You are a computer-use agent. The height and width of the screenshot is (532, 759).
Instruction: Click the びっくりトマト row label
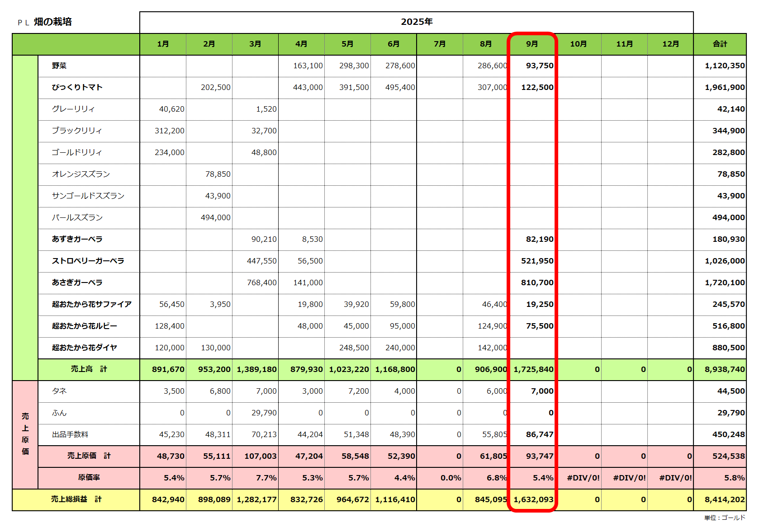click(x=77, y=87)
